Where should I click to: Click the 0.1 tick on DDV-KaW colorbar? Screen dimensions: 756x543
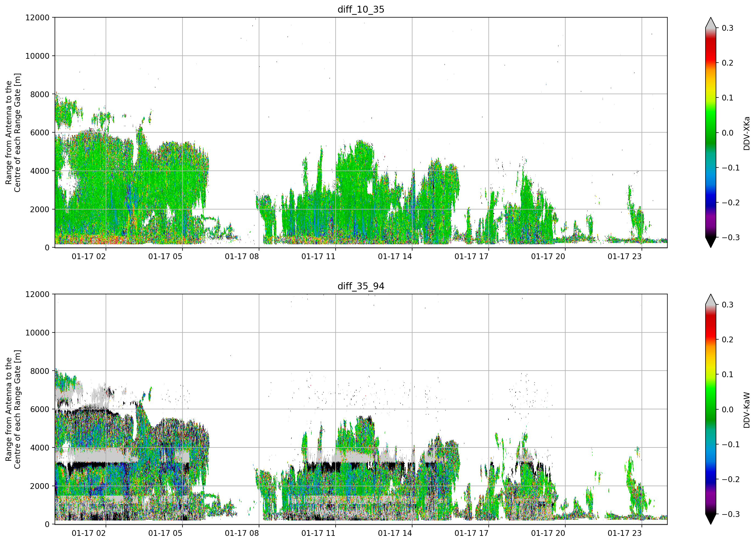coord(728,374)
